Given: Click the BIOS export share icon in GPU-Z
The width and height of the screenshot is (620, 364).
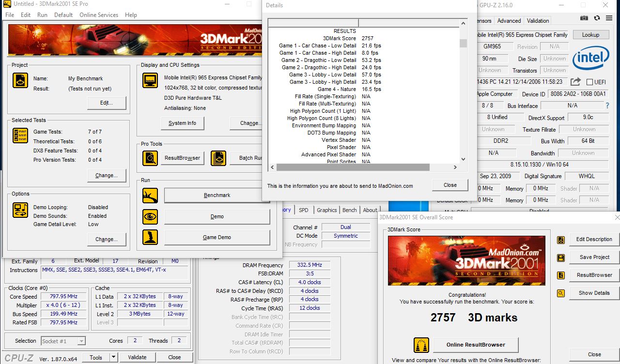Looking at the screenshot, I should (x=575, y=82).
